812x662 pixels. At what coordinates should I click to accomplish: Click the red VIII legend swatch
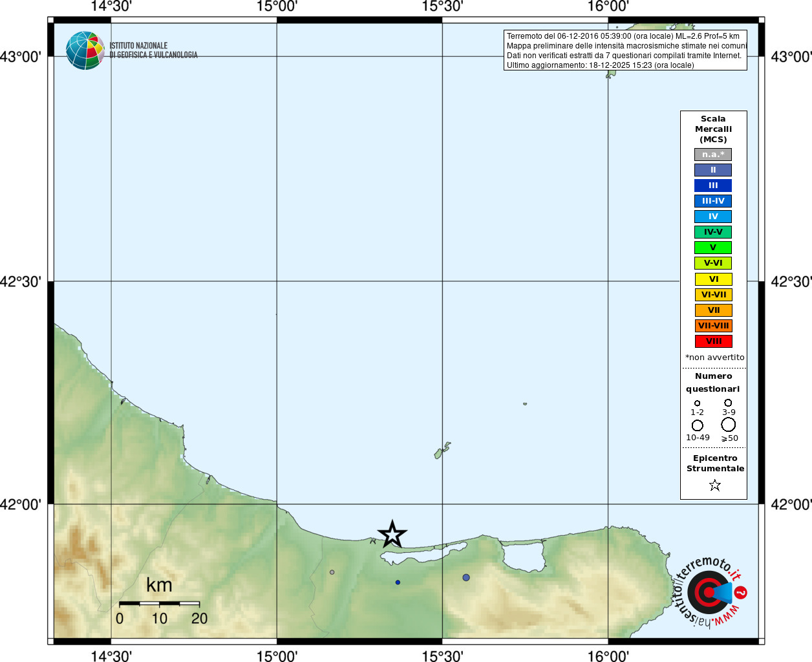point(713,341)
